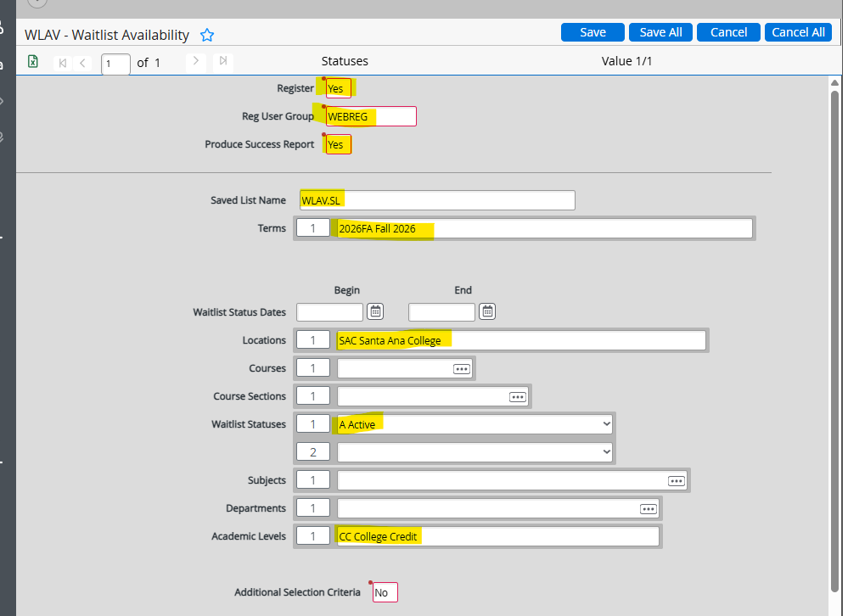Open the Subjects lookup ellipsis
Viewport: 848px width, 616px height.
[x=676, y=480]
